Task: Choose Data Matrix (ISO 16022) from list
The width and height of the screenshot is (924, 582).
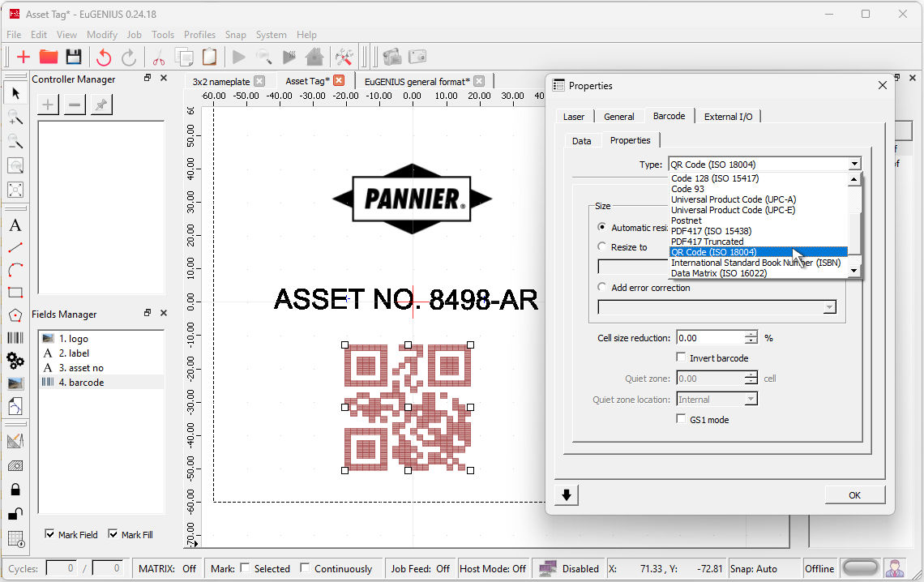Action: click(x=719, y=273)
